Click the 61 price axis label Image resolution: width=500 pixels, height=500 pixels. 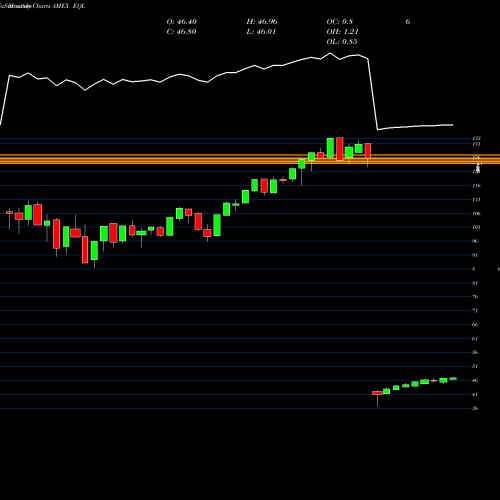[475, 339]
